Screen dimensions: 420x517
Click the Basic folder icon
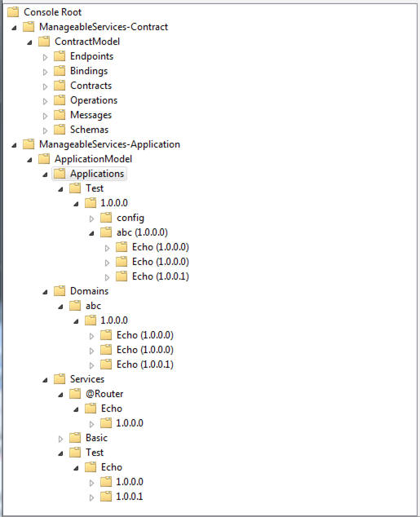(x=75, y=438)
